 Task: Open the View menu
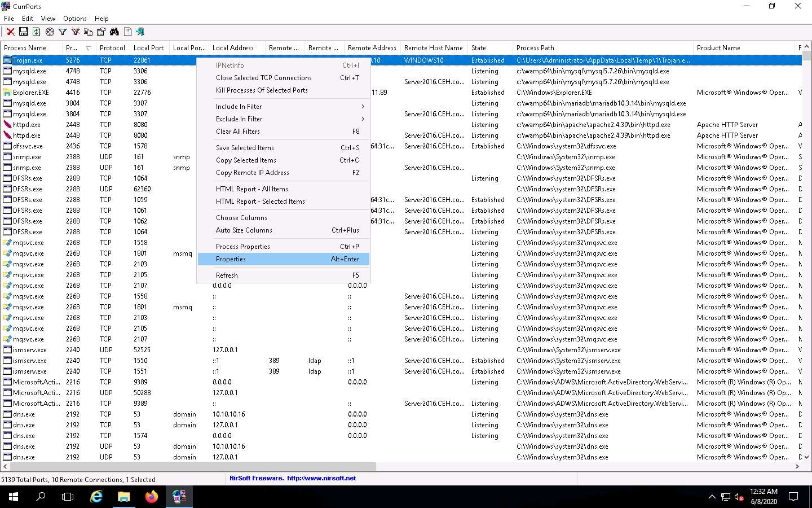click(x=48, y=19)
